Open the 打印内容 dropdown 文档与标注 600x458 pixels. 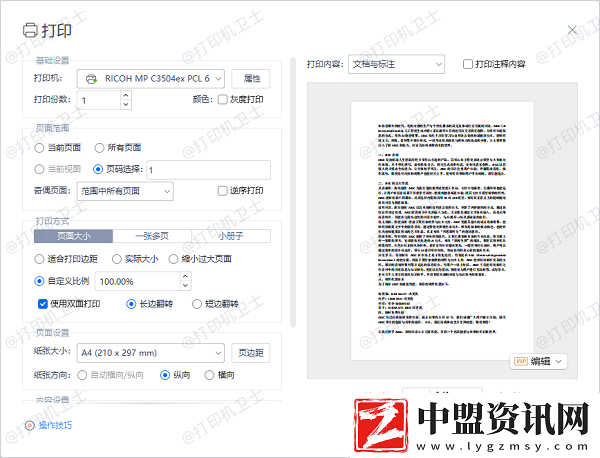[396, 64]
